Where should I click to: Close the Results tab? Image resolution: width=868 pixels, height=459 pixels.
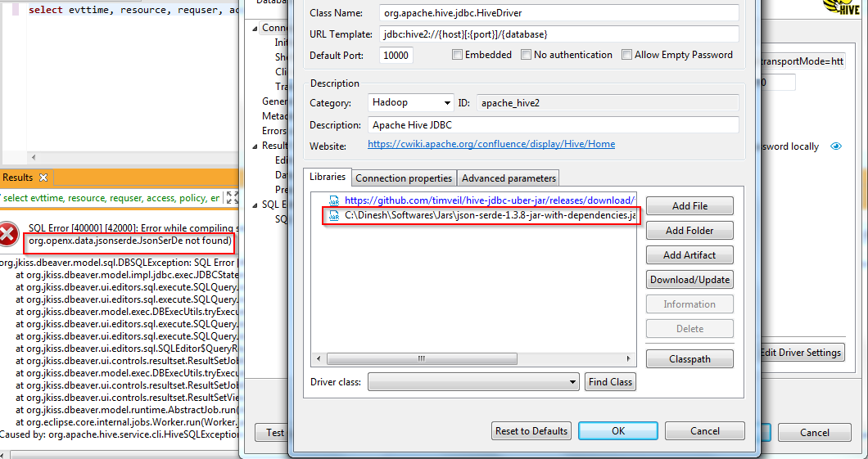[x=43, y=178]
